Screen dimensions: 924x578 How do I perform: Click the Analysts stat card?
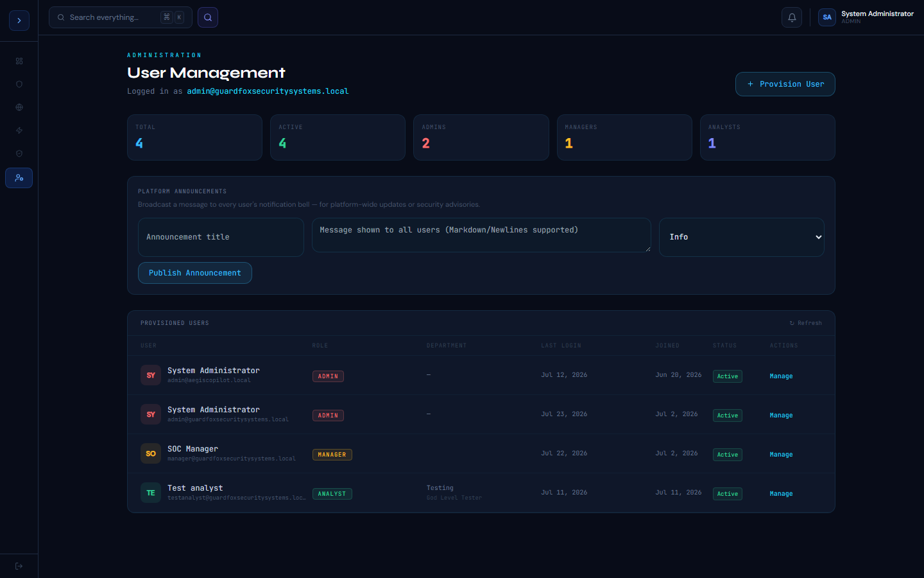767,137
